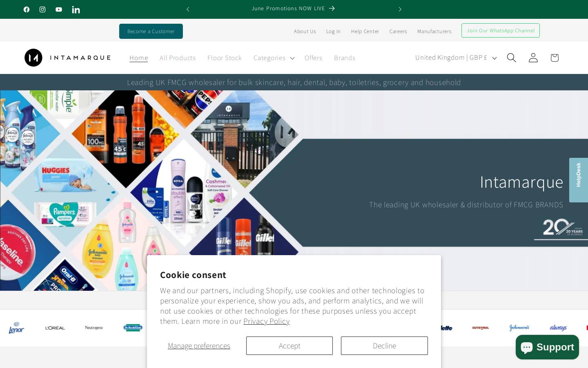Open the HelpDesk side tab
588x368 pixels.
click(x=579, y=180)
